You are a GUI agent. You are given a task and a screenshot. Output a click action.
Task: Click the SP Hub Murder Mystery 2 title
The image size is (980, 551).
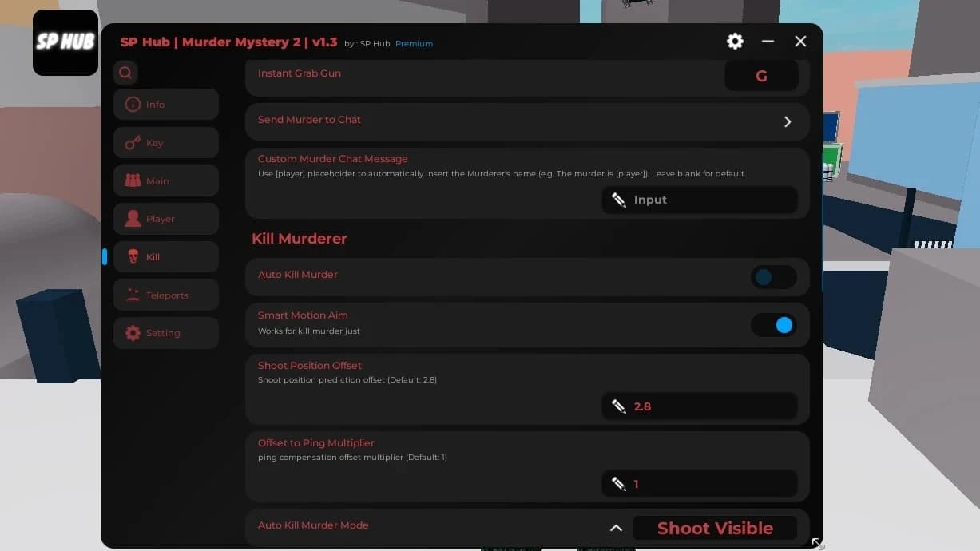pos(229,42)
